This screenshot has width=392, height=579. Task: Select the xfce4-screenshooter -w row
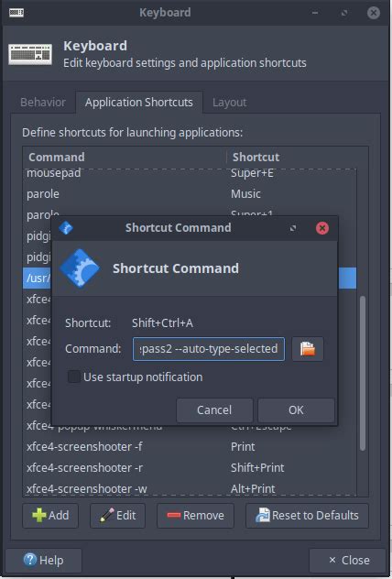click(191, 488)
